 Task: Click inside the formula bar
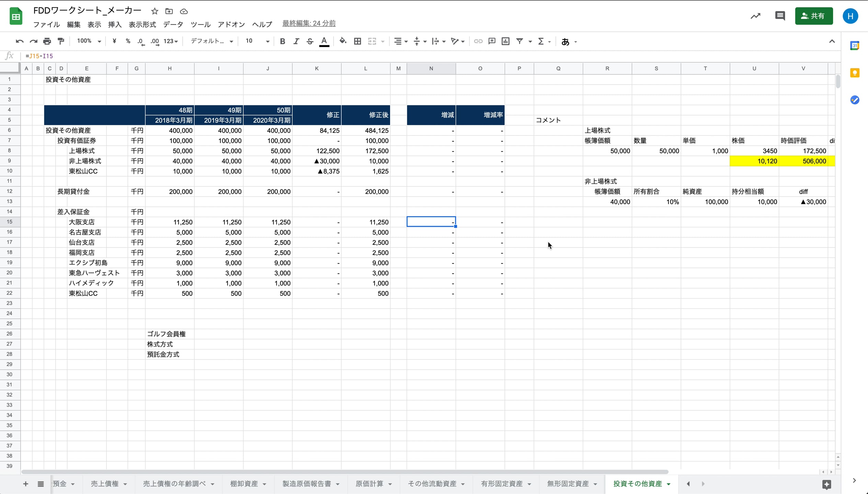[x=137, y=56]
